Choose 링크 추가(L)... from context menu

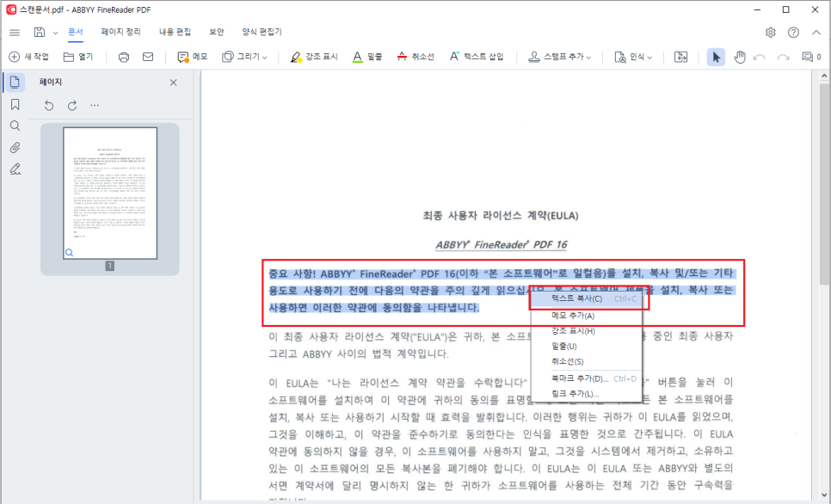click(x=586, y=394)
